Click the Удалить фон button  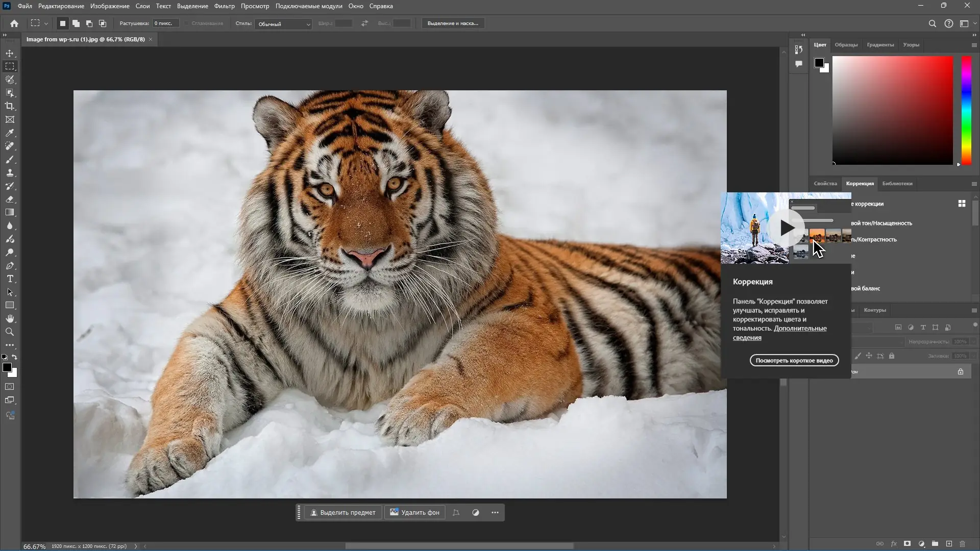414,512
